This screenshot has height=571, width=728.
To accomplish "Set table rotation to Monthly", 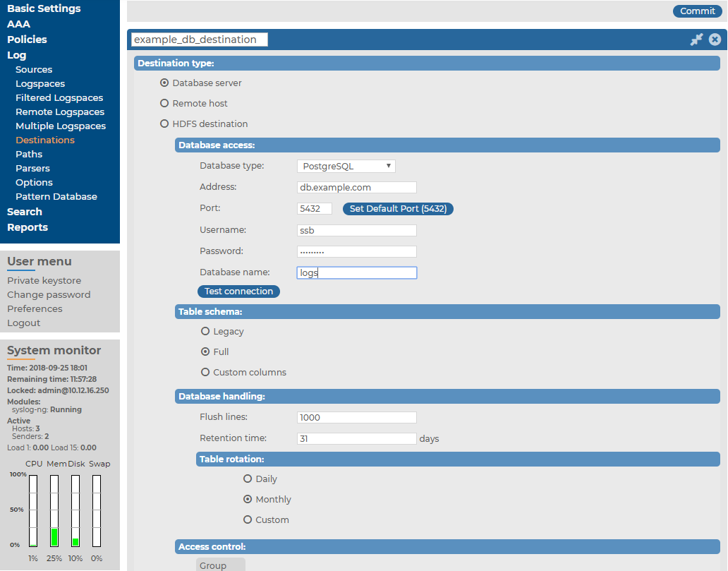I will pyautogui.click(x=248, y=499).
